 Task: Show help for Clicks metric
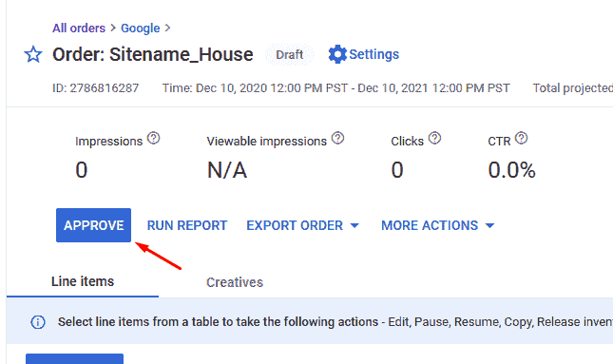pyautogui.click(x=434, y=138)
